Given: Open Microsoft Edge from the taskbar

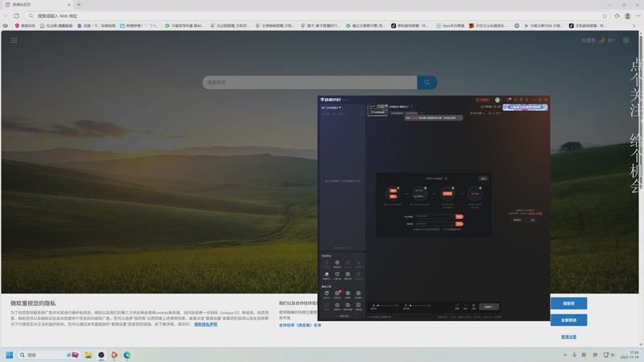Looking at the screenshot, I should pyautogui.click(x=127, y=355).
